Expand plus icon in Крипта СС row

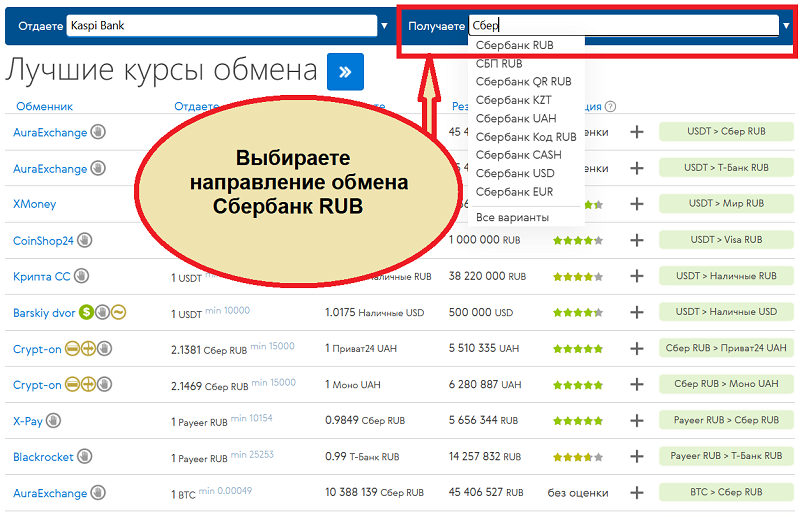637,276
